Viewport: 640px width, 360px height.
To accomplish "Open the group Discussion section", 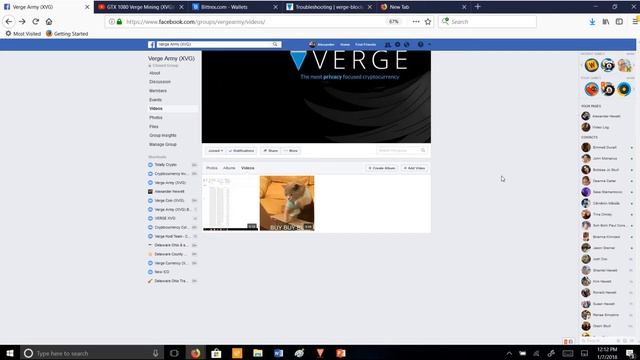I will pyautogui.click(x=160, y=82).
